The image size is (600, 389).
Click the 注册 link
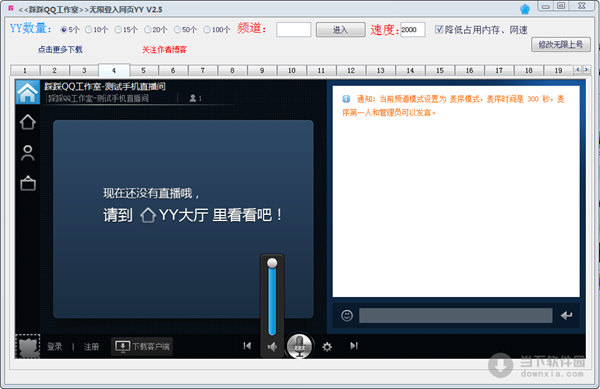pos(91,347)
